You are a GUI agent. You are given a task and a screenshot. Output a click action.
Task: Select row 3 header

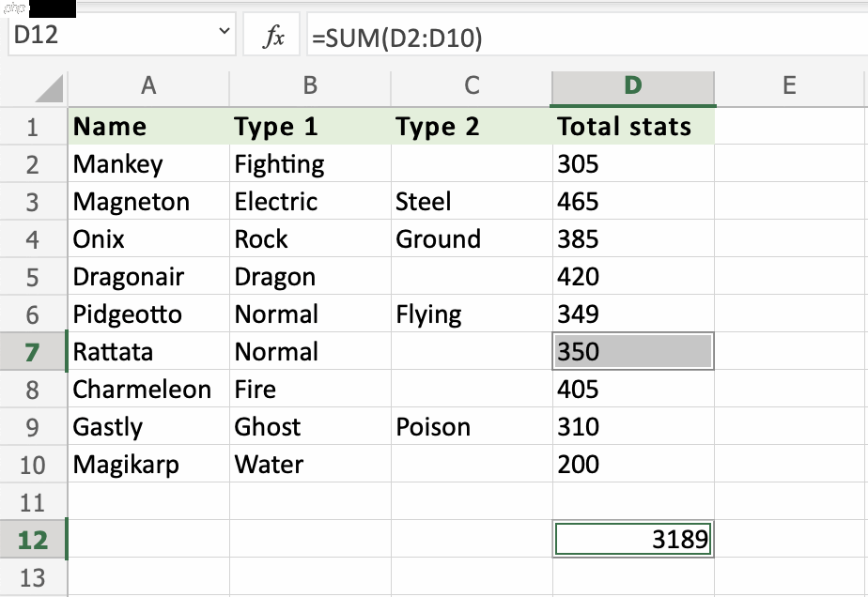[33, 202]
